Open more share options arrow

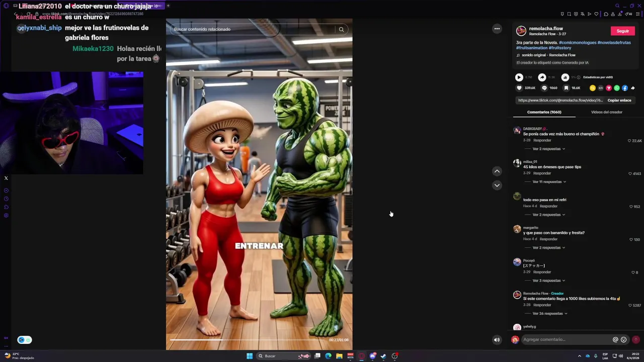pyautogui.click(x=632, y=88)
